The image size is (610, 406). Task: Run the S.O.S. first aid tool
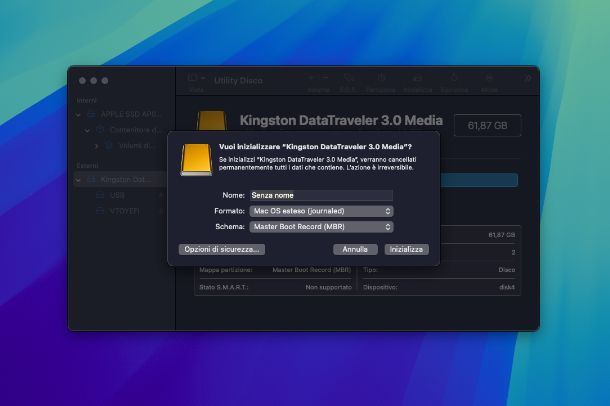click(x=348, y=79)
